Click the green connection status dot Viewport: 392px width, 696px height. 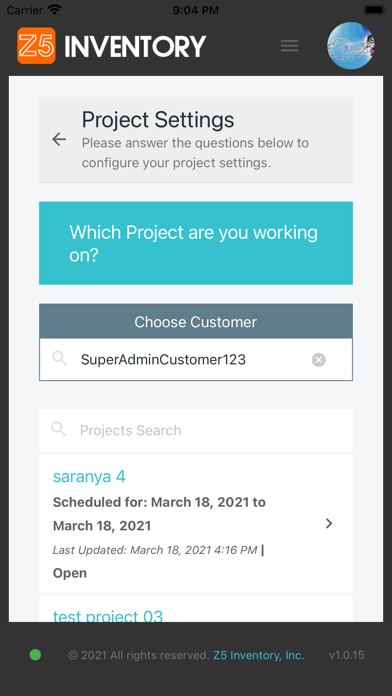click(35, 655)
